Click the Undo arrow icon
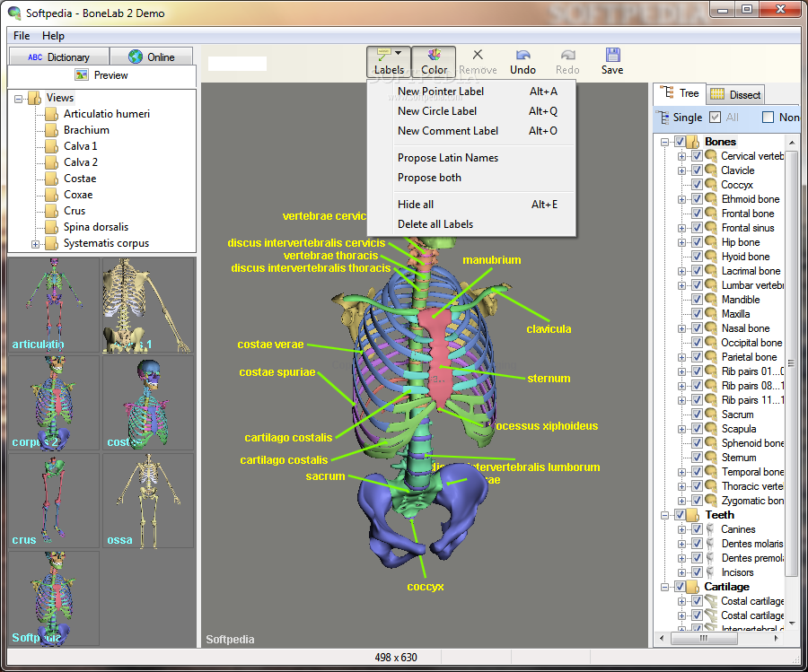The image size is (808, 672). click(x=523, y=55)
